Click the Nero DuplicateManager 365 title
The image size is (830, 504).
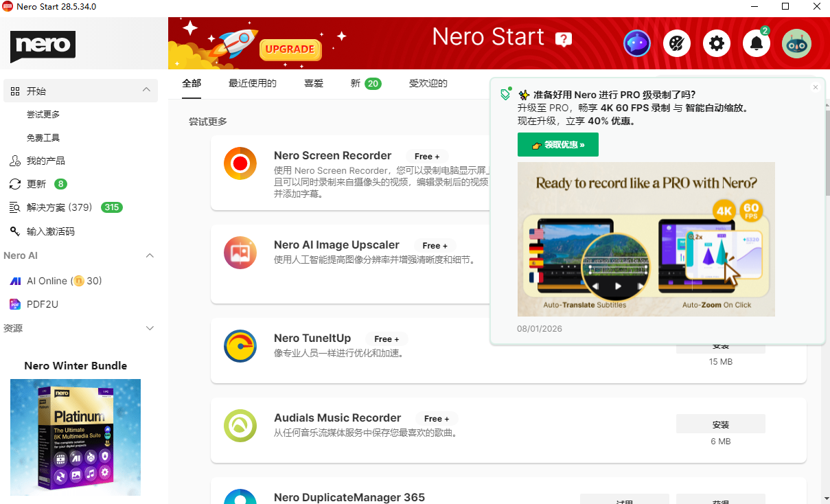coord(349,497)
